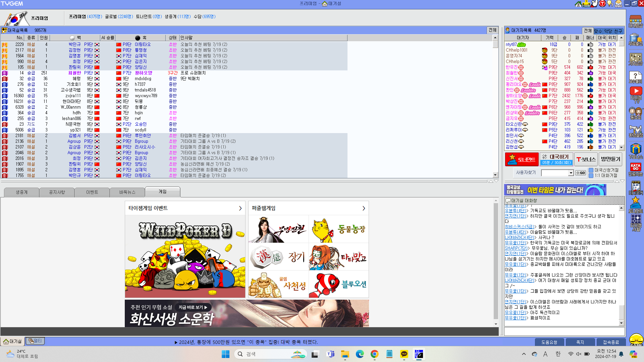This screenshot has width=644, height=362.
Task: Open the 장기 game thumbnail
Action: (278, 257)
